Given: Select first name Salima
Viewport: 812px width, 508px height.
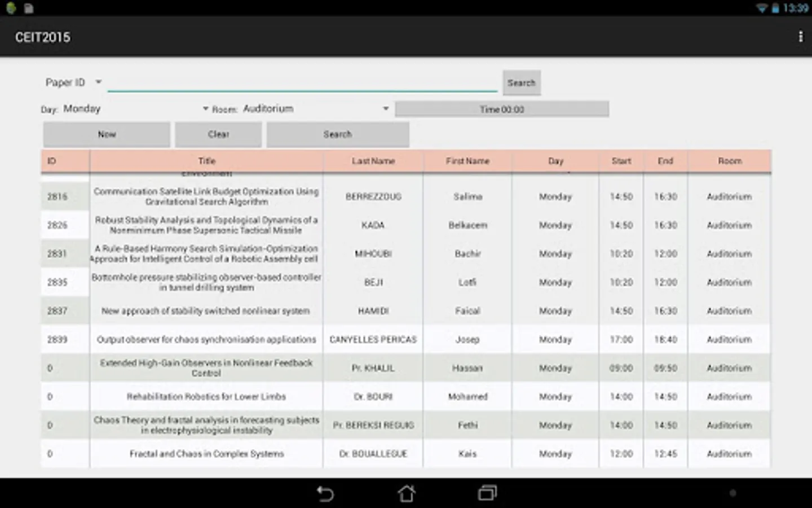Looking at the screenshot, I should pyautogui.click(x=467, y=196).
